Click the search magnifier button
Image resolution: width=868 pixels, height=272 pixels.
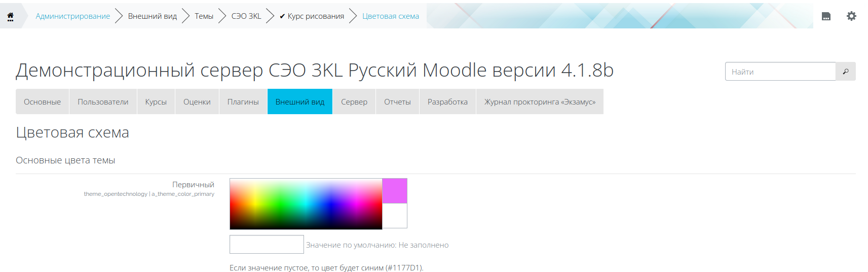(x=846, y=72)
